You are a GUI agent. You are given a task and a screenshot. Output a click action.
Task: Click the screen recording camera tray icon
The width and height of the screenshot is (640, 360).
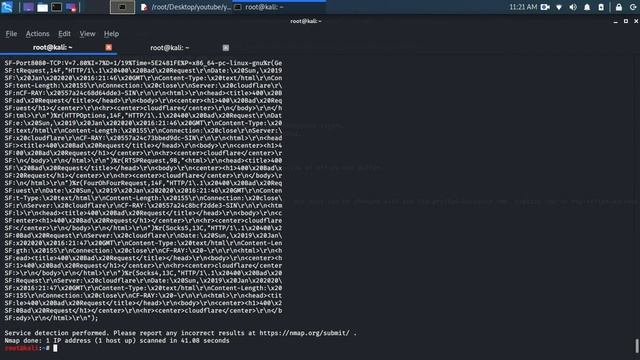[545, 7]
